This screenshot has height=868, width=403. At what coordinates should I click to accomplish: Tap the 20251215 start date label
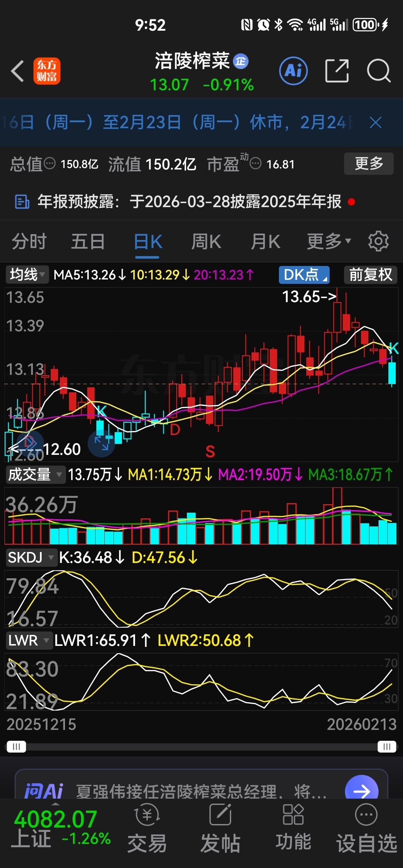pos(41,724)
